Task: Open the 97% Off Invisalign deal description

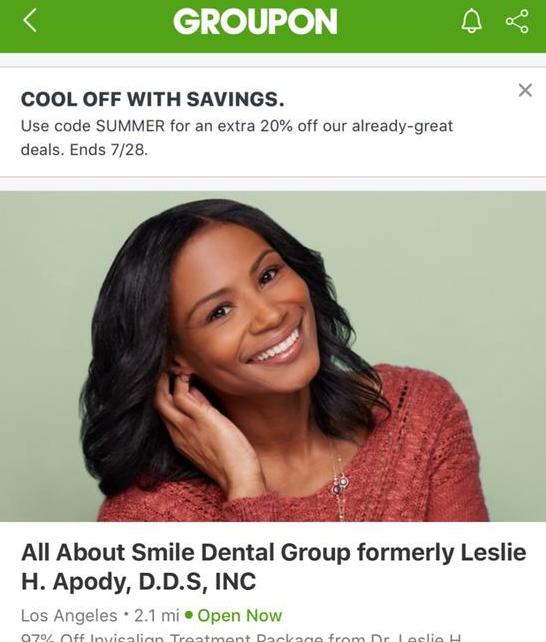Action: [241, 637]
